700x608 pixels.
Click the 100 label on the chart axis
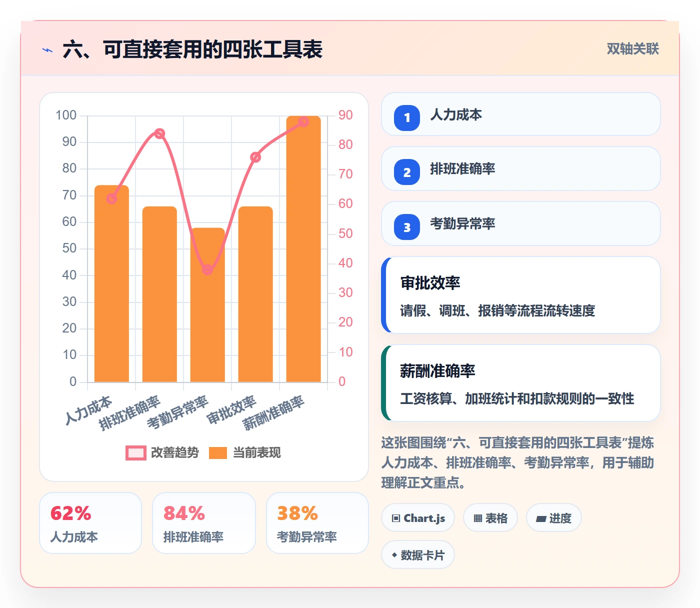point(66,115)
